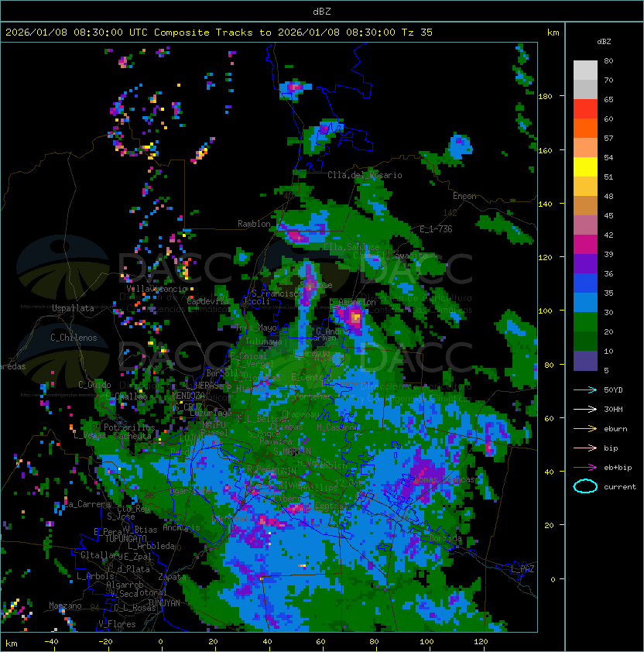The width and height of the screenshot is (644, 652).
Task: Pick the gold 48-51 dBZ legend swatch
Action: click(585, 187)
